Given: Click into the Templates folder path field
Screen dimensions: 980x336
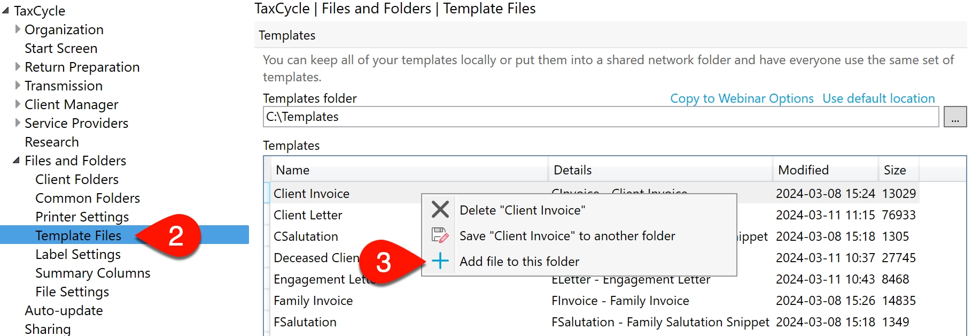Looking at the screenshot, I should tap(601, 117).
